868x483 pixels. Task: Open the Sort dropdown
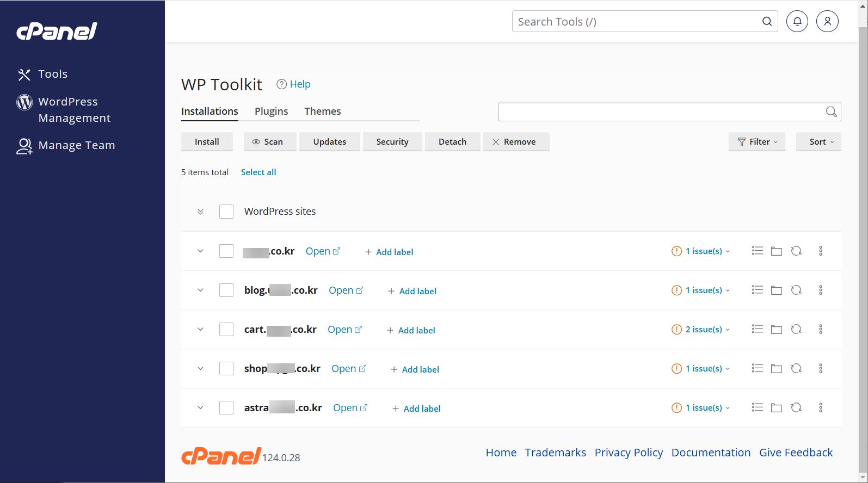(818, 141)
